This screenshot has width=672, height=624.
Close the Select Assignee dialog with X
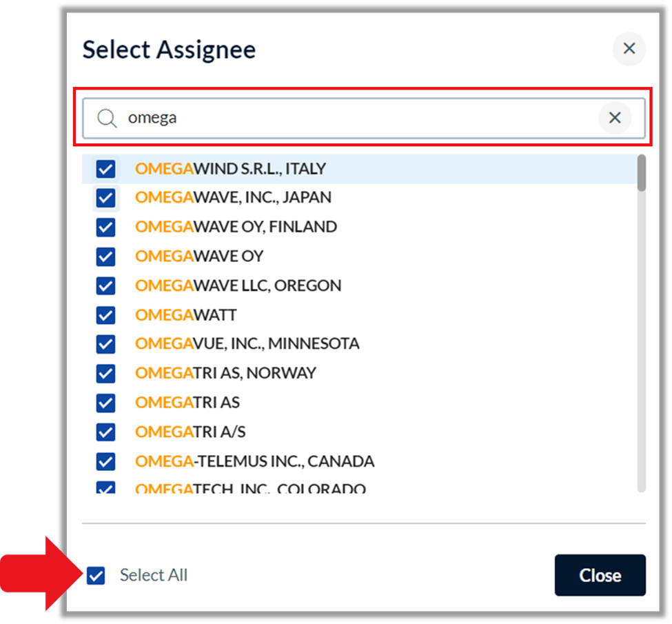coord(629,48)
